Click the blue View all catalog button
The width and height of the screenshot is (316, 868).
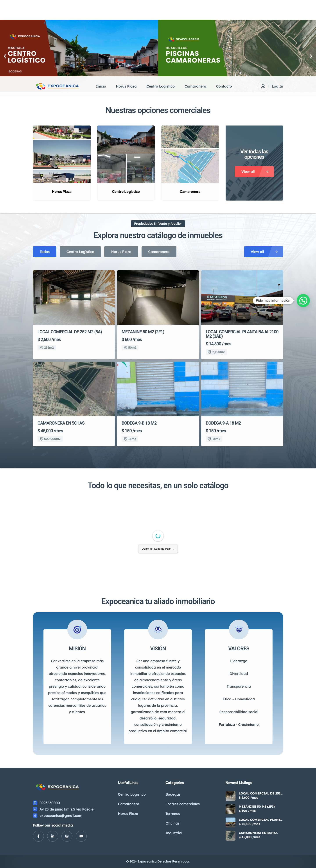coord(264,252)
